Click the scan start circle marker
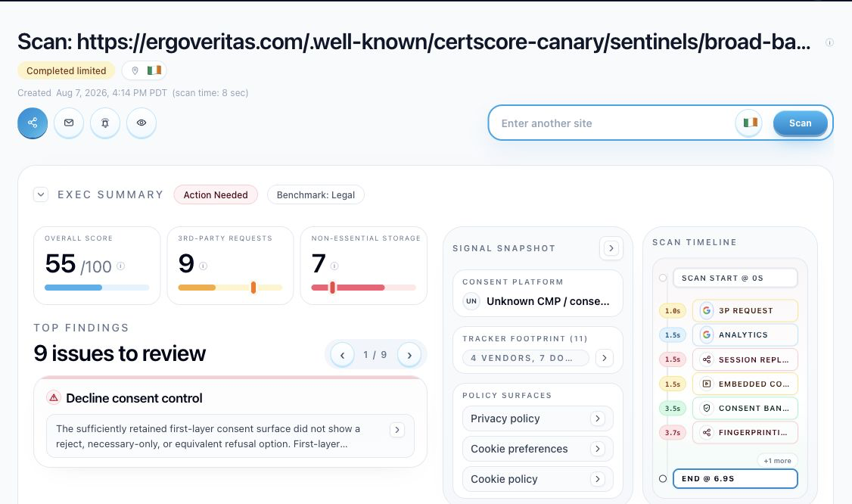The height and width of the screenshot is (504, 852). 663,278
